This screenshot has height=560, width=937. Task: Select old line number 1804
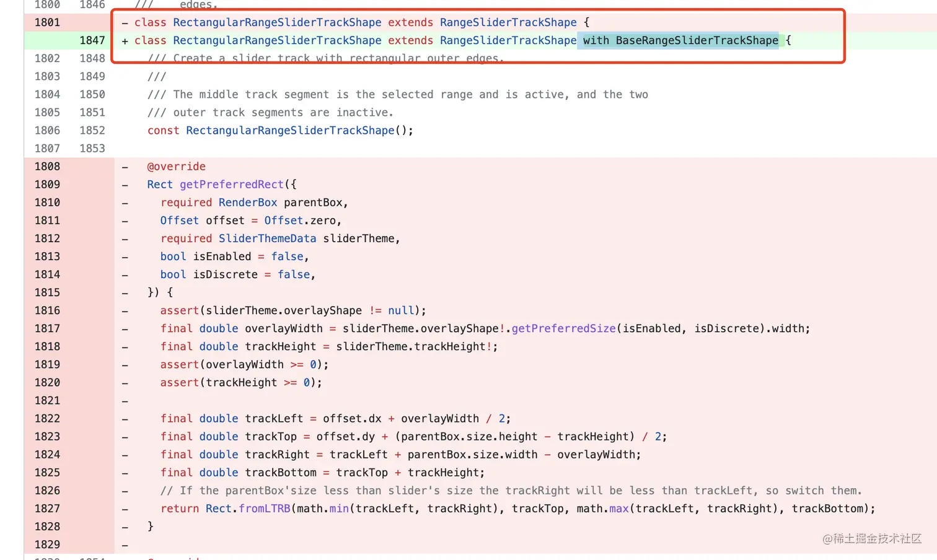point(47,94)
